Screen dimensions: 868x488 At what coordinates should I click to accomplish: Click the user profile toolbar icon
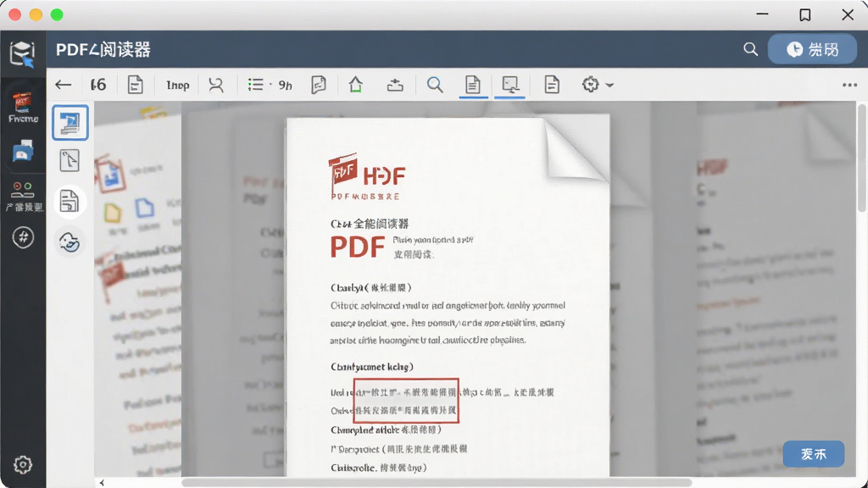coord(216,85)
